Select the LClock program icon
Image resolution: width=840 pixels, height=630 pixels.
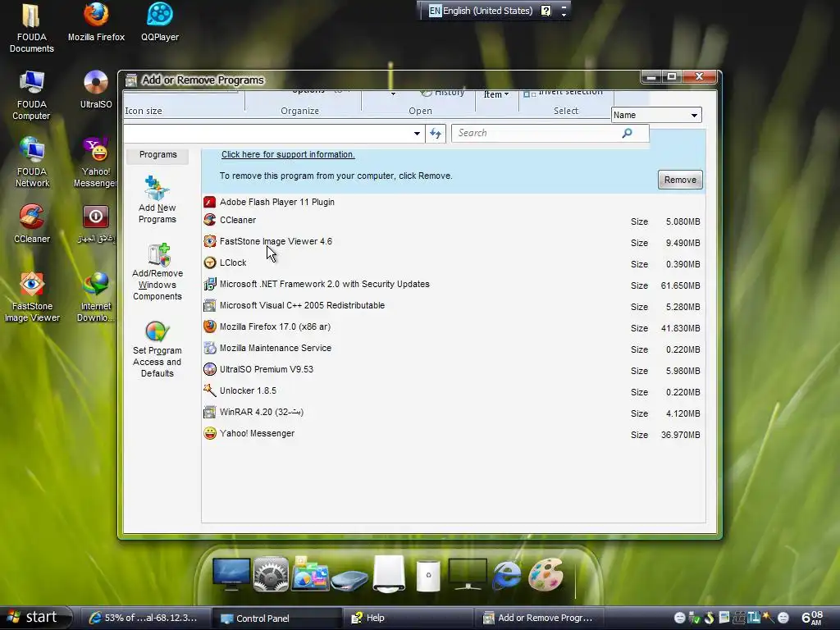click(209, 263)
